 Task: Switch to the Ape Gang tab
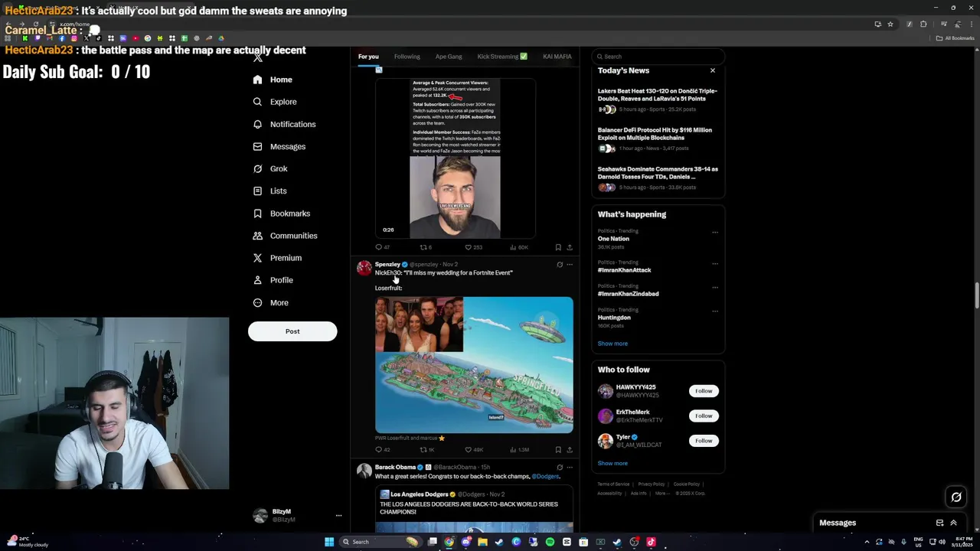(449, 57)
